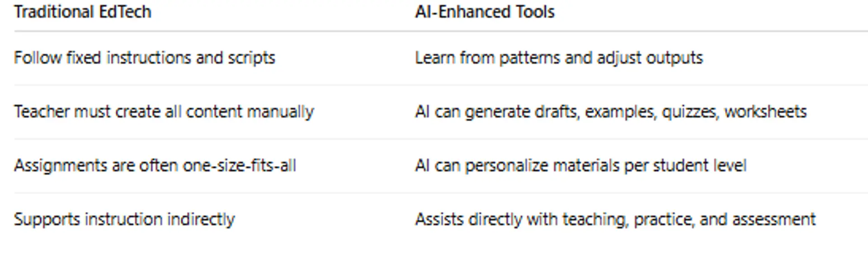Click the Traditional EdTech column header
Image resolution: width=868 pixels, height=255 pixels.
pos(83,12)
